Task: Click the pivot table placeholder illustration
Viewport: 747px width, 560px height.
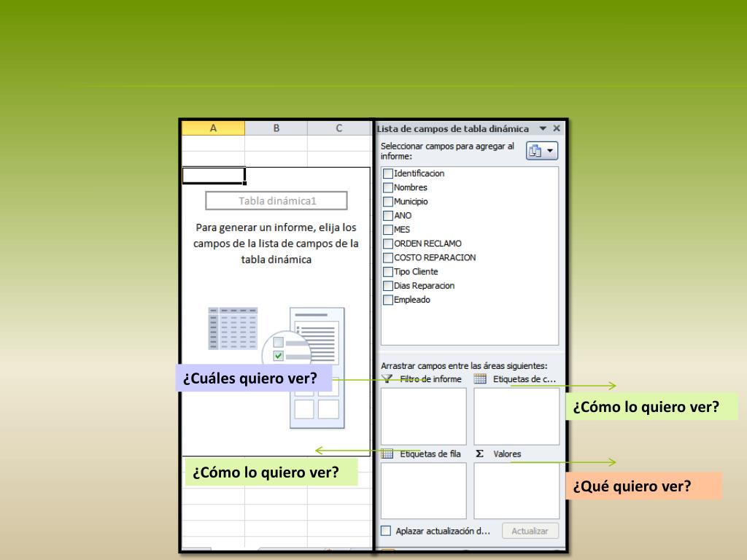Action: pos(276,367)
